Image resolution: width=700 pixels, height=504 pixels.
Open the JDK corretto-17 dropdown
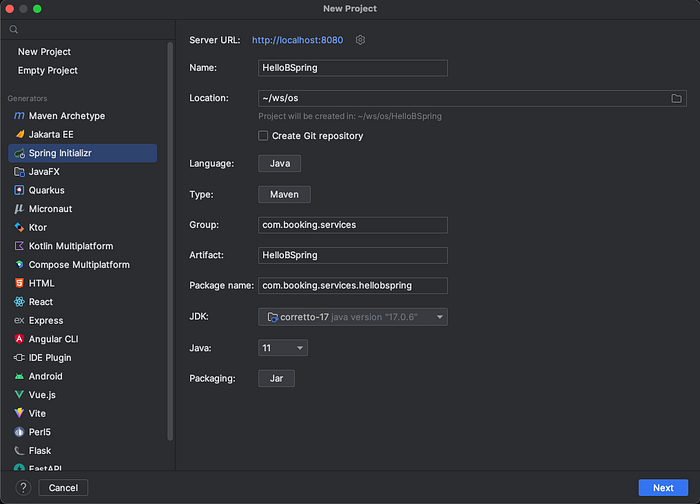pos(353,317)
